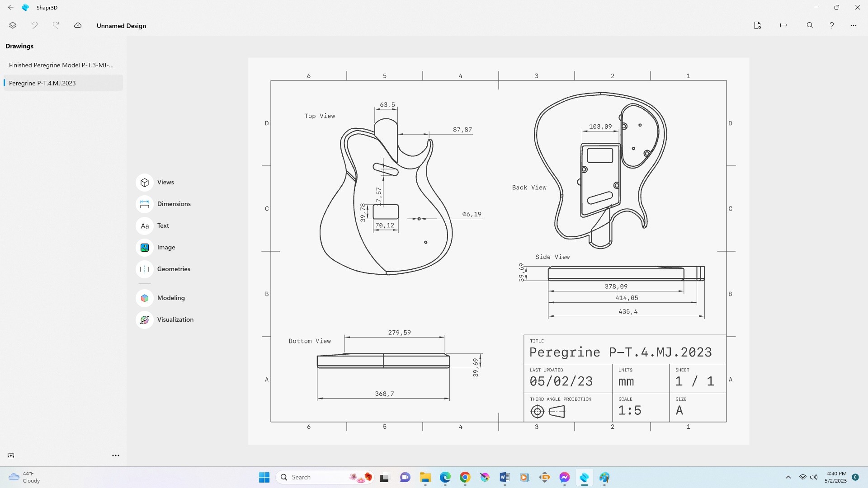Click the Visualization label
Viewport: 868px width, 488px height.
coord(175,319)
